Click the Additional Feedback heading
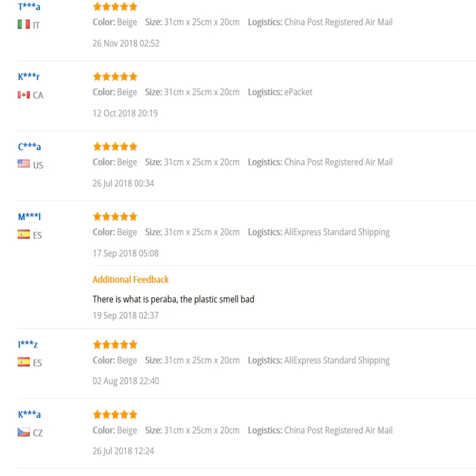 (130, 280)
